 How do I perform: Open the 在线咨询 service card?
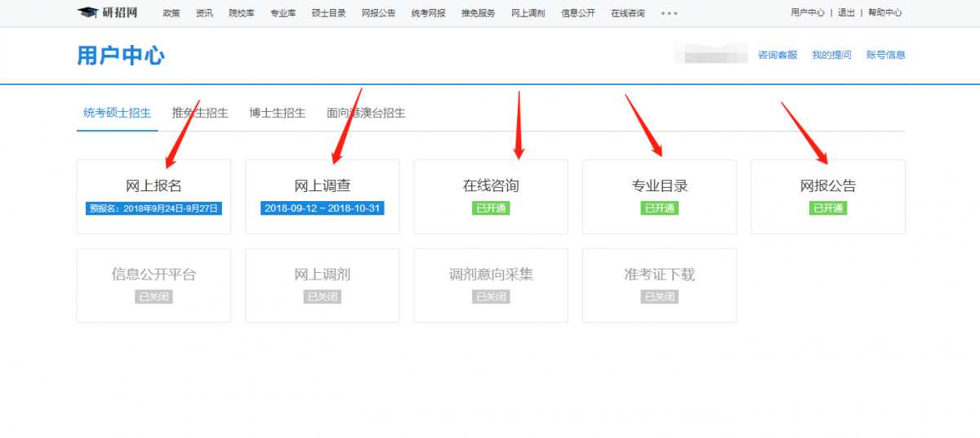pos(491,196)
